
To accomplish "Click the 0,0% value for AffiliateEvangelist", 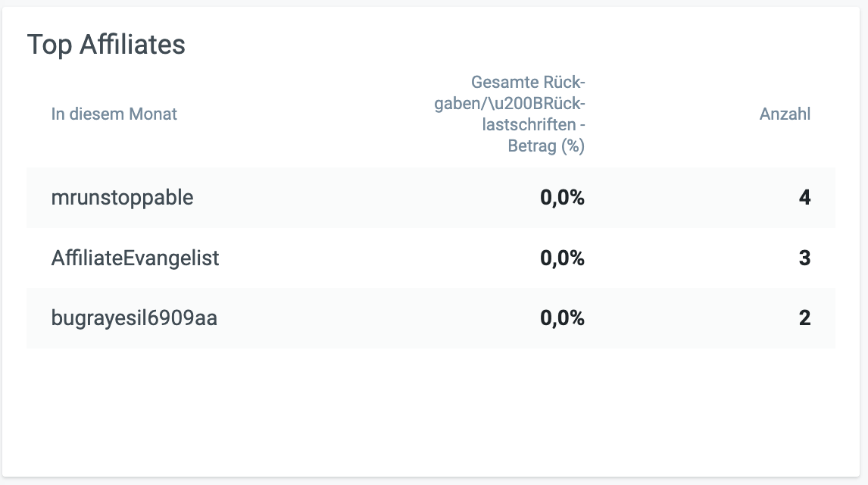I will [562, 258].
